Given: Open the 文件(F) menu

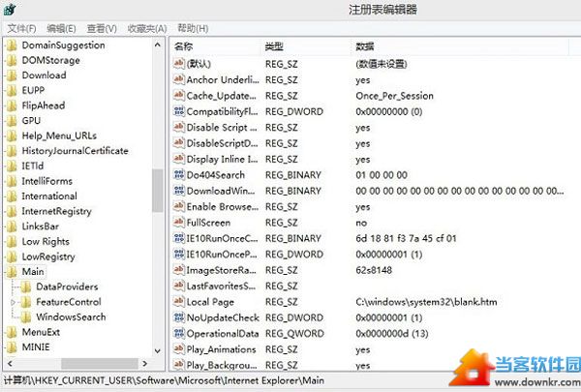Looking at the screenshot, I should (21, 28).
